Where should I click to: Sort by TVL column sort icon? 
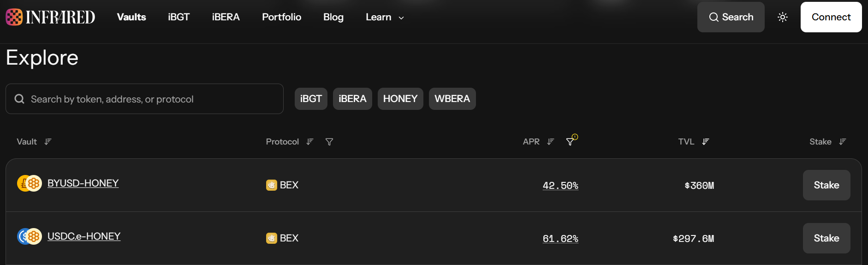click(706, 142)
